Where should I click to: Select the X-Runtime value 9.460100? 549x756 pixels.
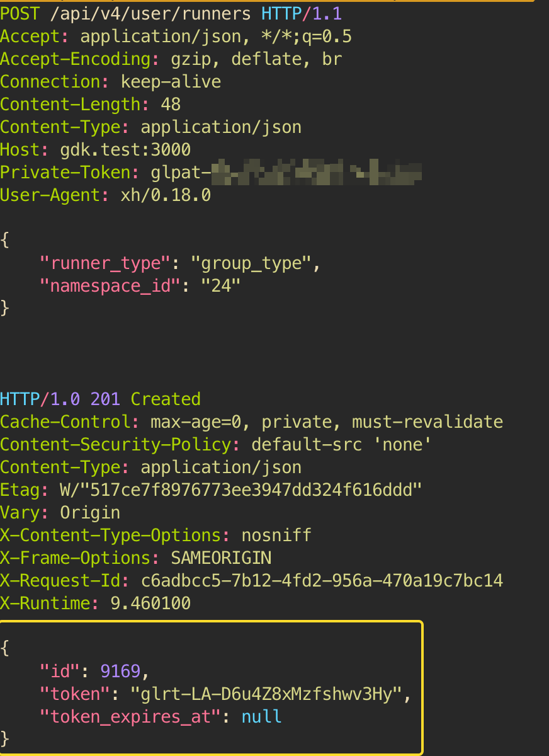(x=150, y=604)
